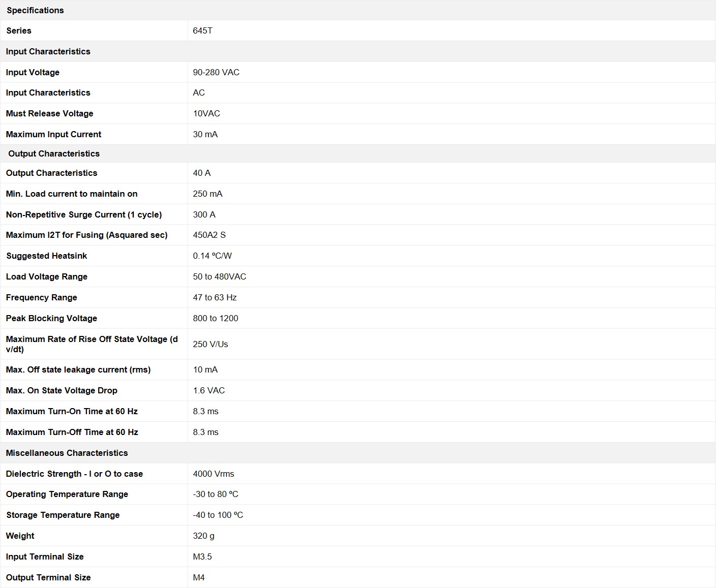Click the 50 to 480VAC value
The image size is (716, 588).
[219, 276]
